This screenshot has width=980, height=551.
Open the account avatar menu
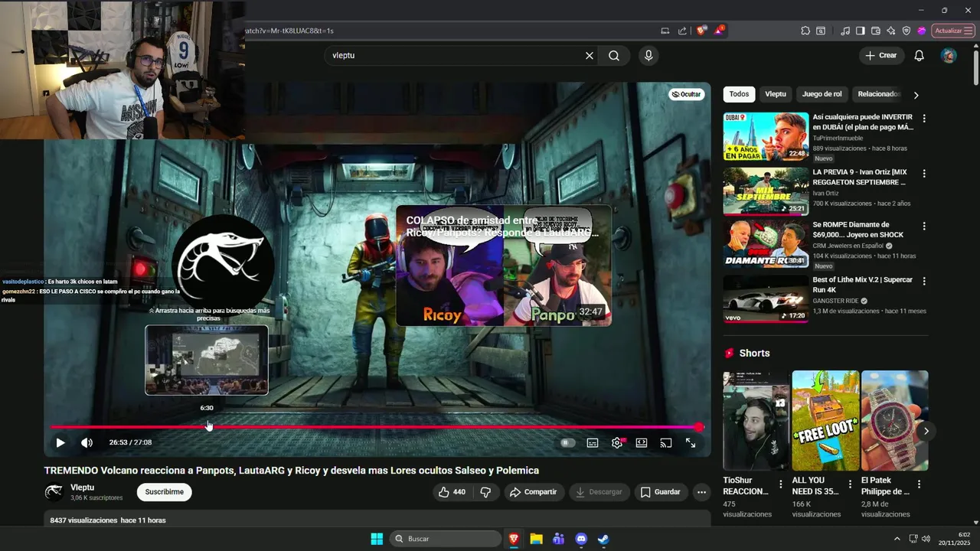(x=949, y=56)
